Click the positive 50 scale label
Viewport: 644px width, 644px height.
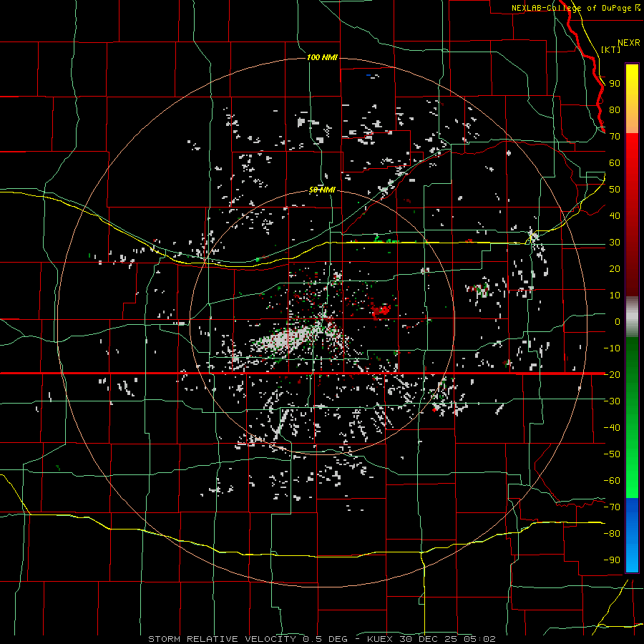(x=615, y=190)
